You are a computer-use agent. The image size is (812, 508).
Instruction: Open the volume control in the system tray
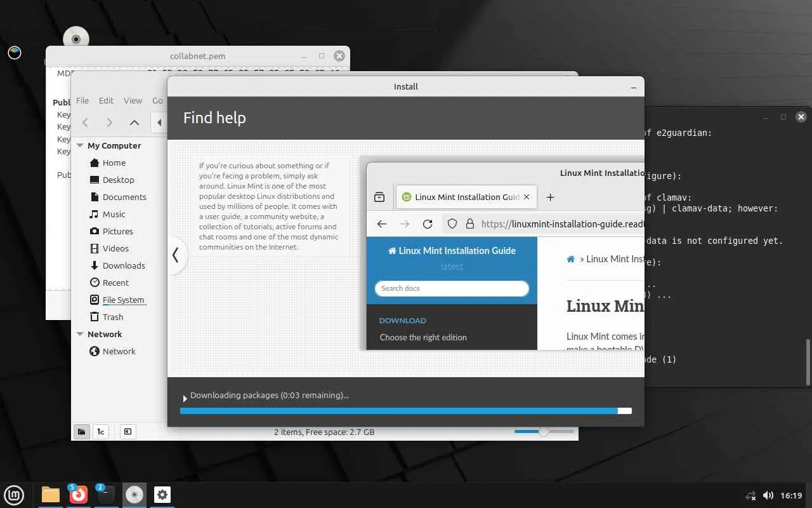point(768,495)
